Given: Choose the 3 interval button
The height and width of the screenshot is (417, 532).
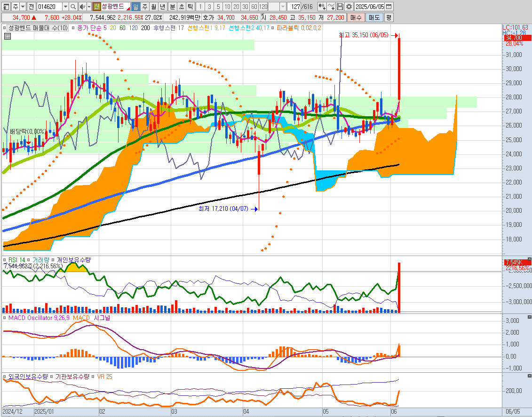Looking at the screenshot, I should 209,7.
